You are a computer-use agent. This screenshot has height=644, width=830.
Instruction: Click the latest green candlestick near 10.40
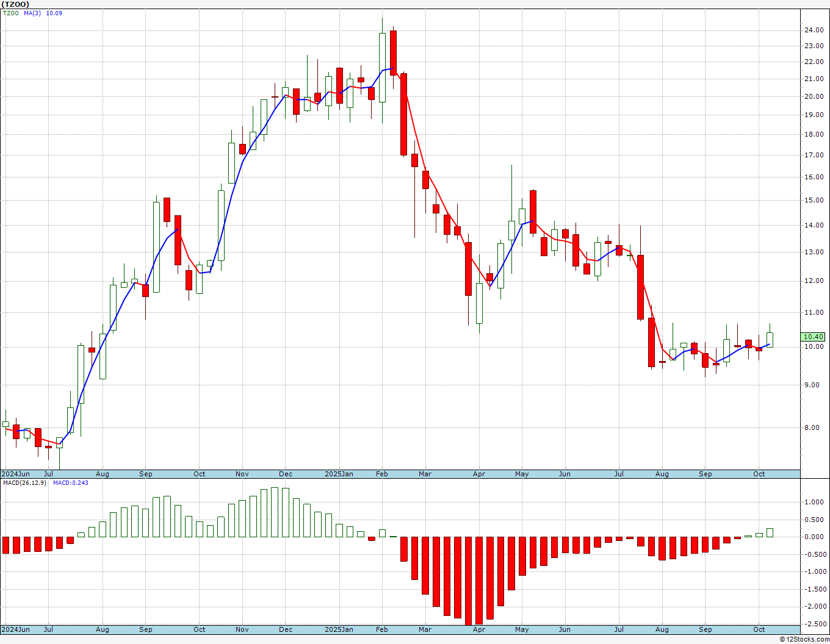[770, 340]
